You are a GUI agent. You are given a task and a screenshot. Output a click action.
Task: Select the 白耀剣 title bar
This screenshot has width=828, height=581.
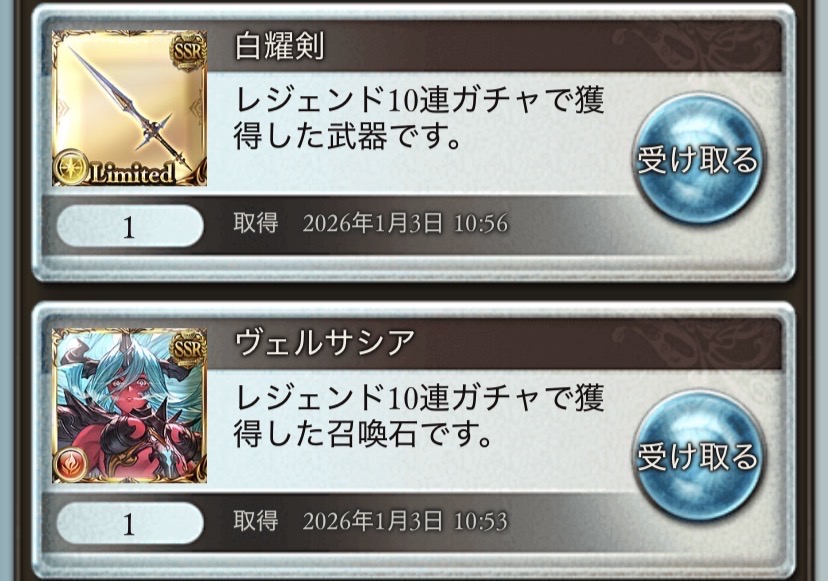(494, 46)
